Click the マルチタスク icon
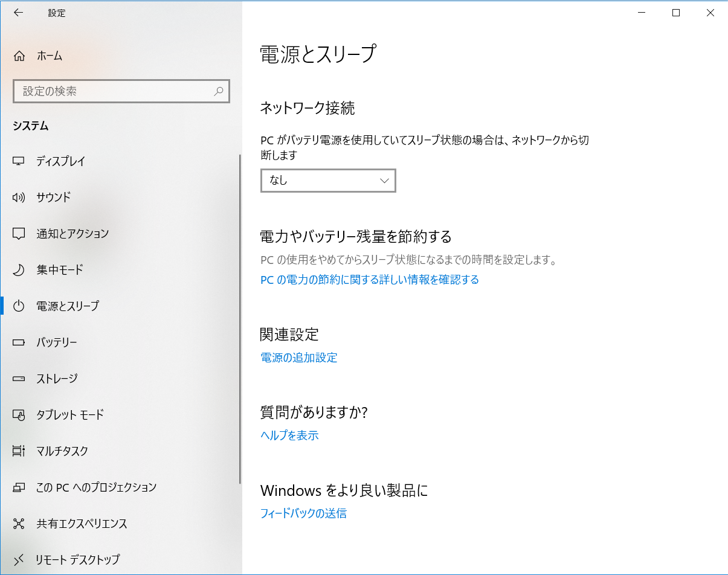Viewport: 728px width, 575px height. 19,451
